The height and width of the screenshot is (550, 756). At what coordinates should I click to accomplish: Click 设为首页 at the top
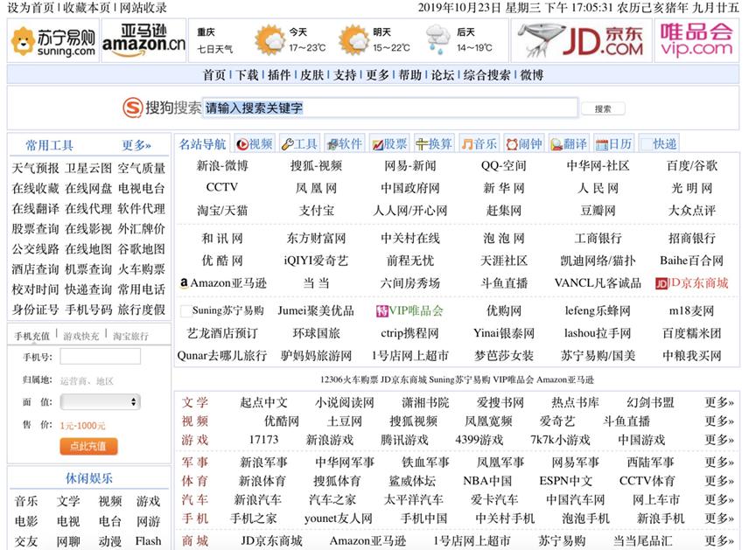pyautogui.click(x=31, y=8)
